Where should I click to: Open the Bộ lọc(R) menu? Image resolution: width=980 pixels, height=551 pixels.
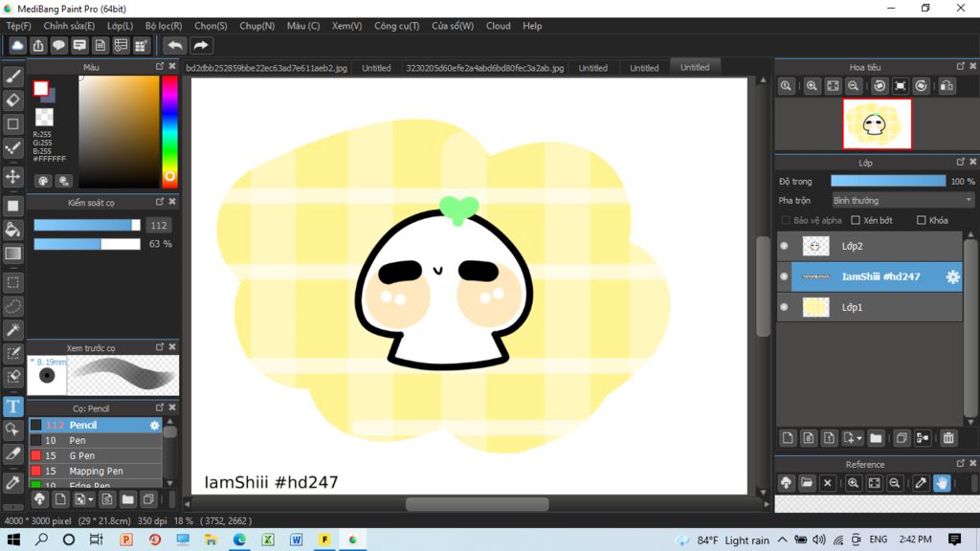pos(163,26)
